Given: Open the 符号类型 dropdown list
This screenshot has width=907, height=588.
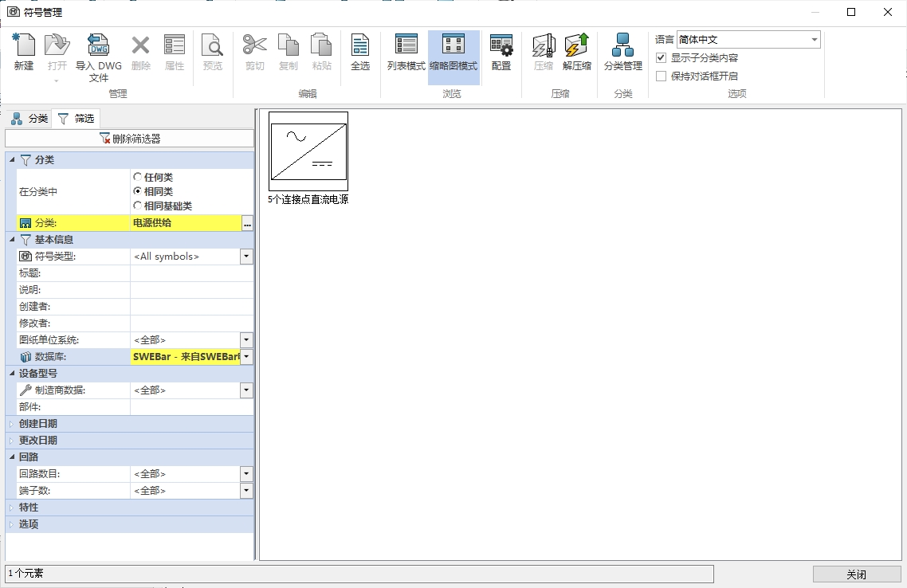Looking at the screenshot, I should click(246, 257).
